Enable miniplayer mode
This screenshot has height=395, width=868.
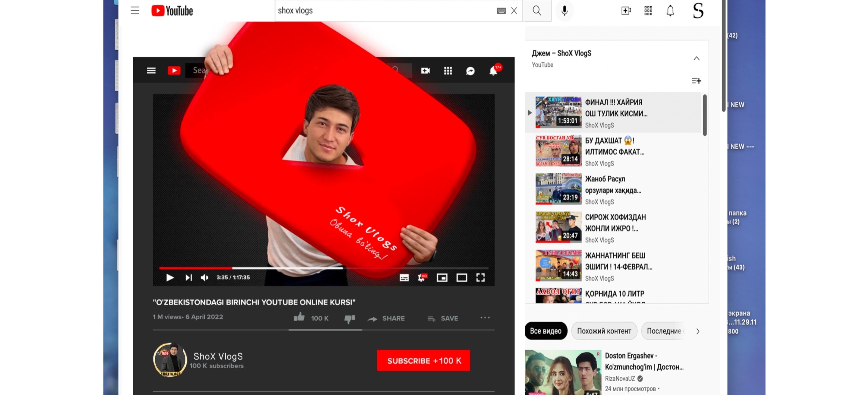point(442,278)
